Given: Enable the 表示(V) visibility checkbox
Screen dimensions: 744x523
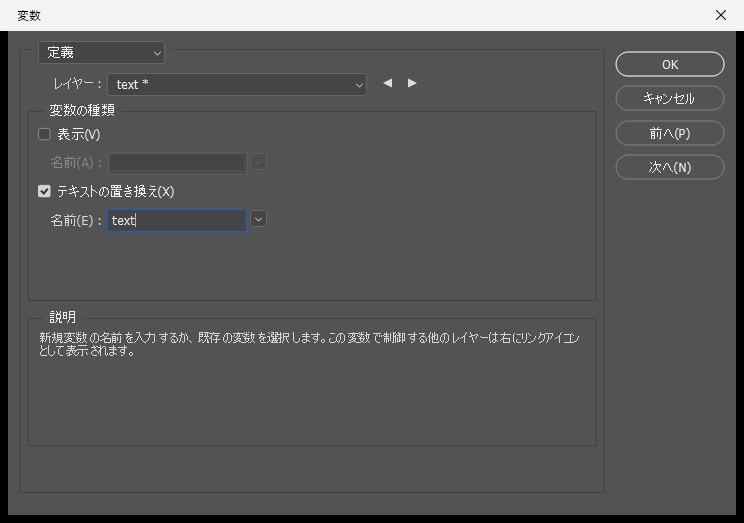Looking at the screenshot, I should (x=44, y=134).
